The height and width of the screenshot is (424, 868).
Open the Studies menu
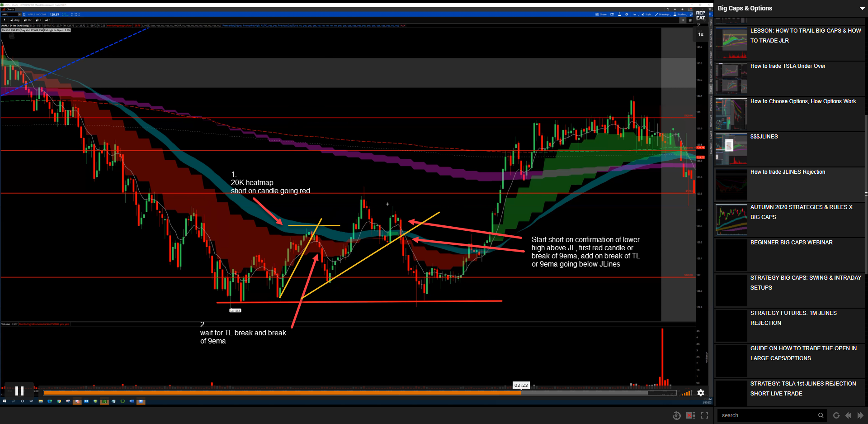click(679, 14)
